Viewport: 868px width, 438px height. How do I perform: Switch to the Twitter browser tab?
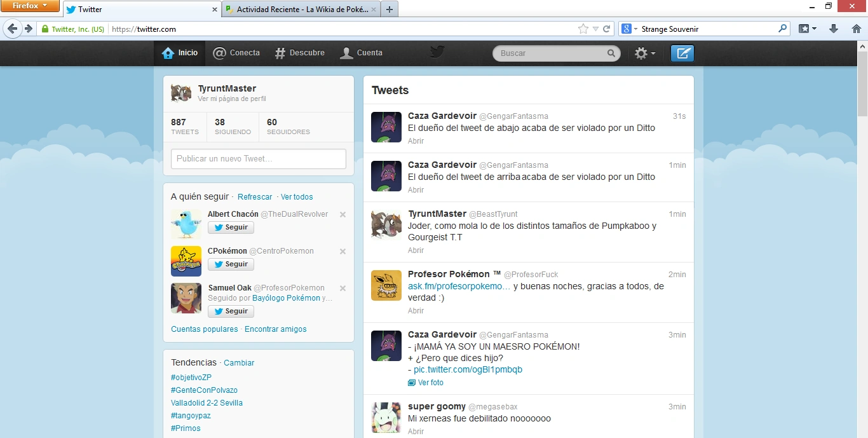tap(142, 10)
